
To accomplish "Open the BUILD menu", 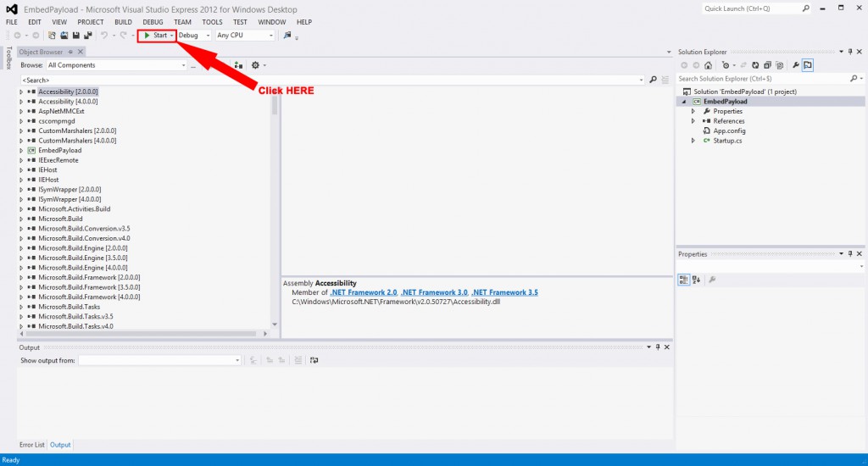I will [x=123, y=22].
